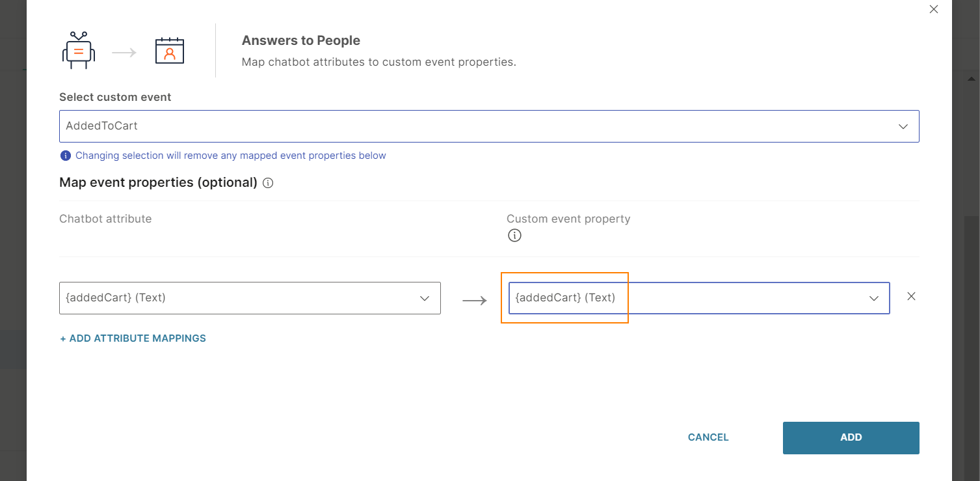Viewport: 980px width, 481px height.
Task: Click blue info icon beside changing selection notice
Action: coord(66,156)
